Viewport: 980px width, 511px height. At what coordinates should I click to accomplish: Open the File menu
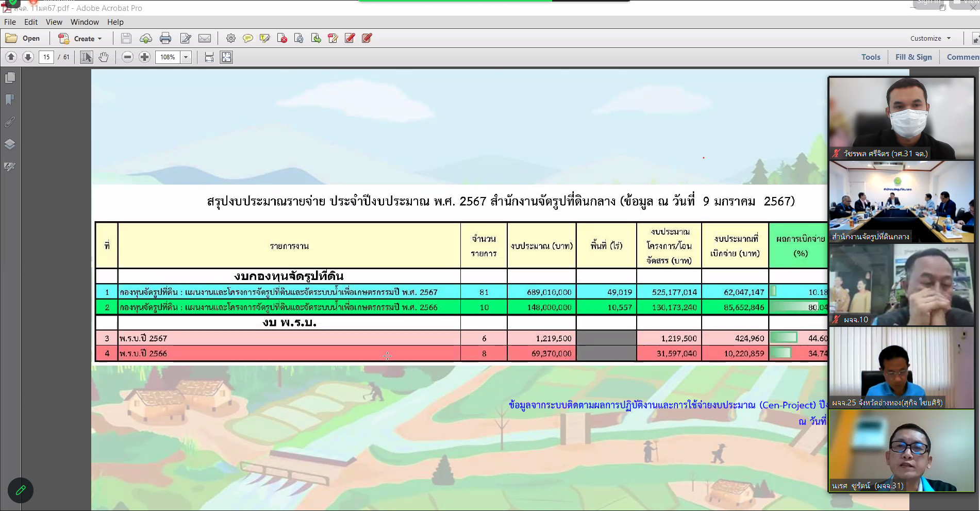pyautogui.click(x=10, y=22)
